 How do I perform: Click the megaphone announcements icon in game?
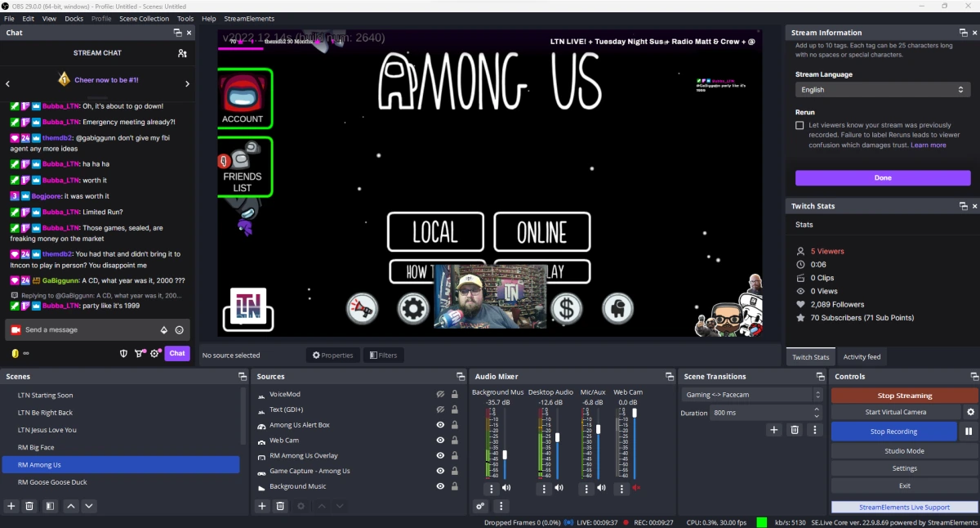click(x=361, y=308)
